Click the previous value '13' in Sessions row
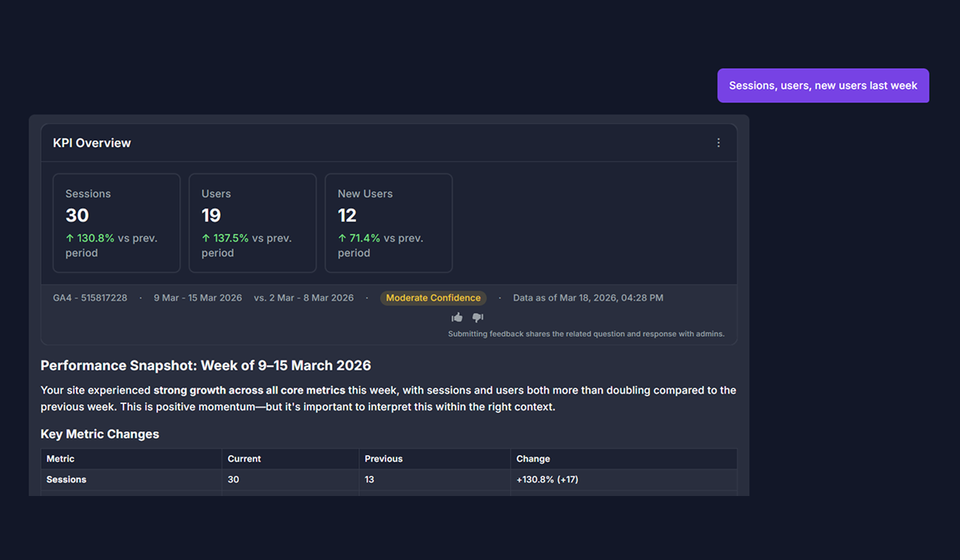Image resolution: width=960 pixels, height=560 pixels. pos(370,479)
